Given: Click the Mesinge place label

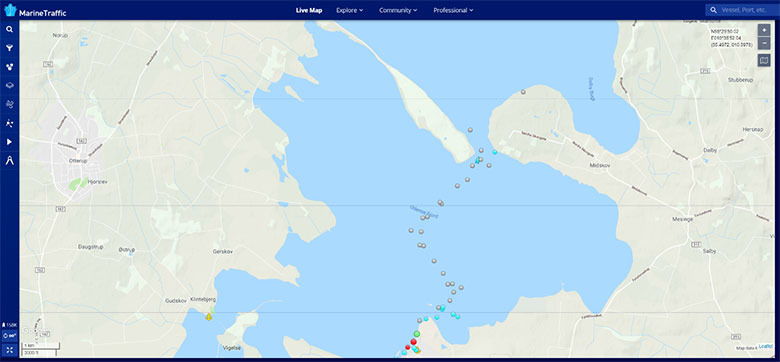Looking at the screenshot, I should tap(682, 219).
